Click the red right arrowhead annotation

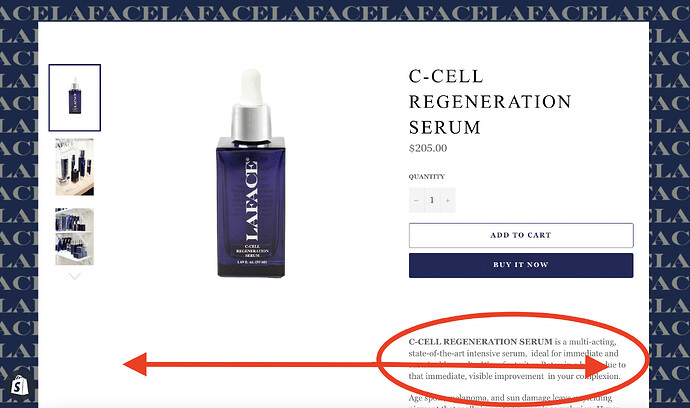pyautogui.click(x=596, y=365)
